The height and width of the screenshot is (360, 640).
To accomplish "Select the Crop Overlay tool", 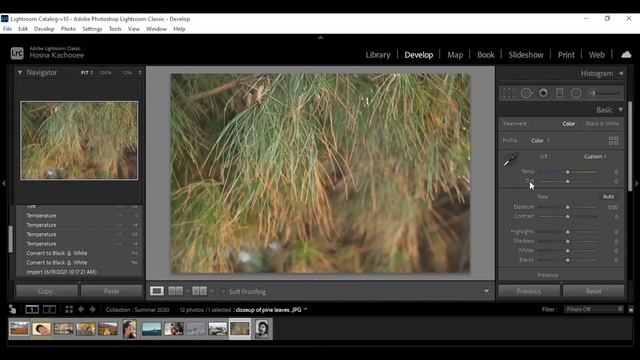I will pyautogui.click(x=509, y=93).
